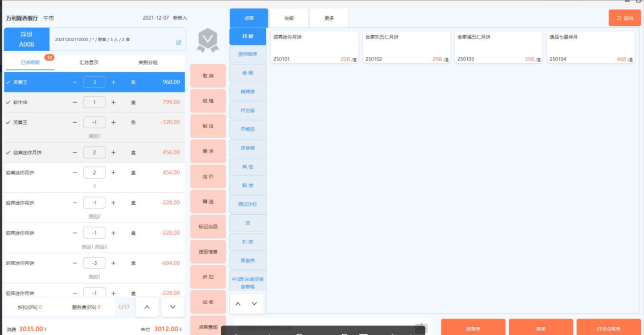This screenshot has height=335, width=644.
Task: Click the plus icon for 软中华
Action: [x=113, y=102]
